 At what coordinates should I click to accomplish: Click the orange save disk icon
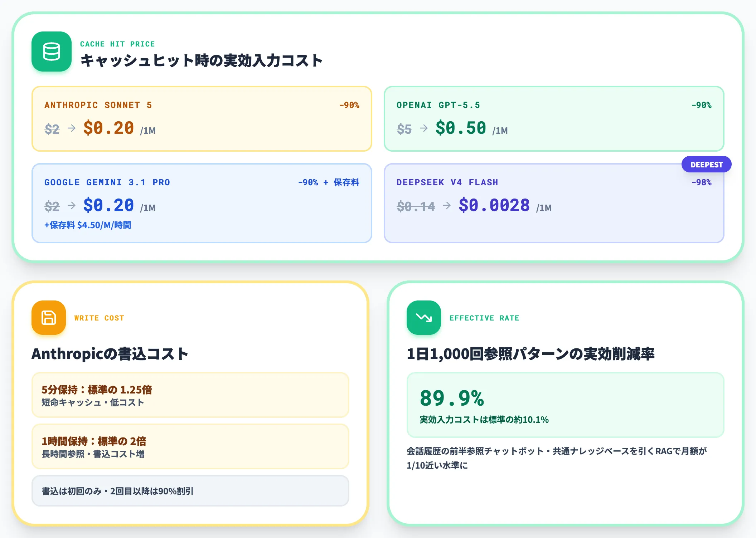[49, 318]
